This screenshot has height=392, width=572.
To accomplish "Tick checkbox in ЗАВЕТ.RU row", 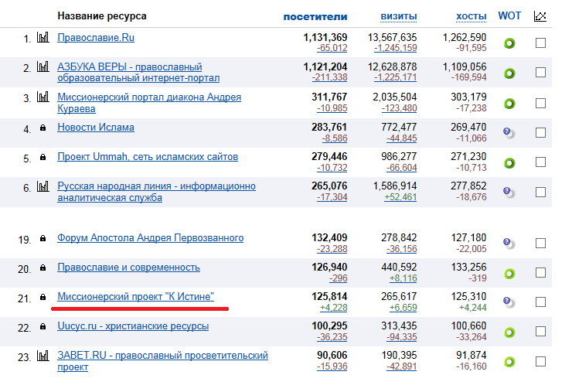I will coord(540,361).
